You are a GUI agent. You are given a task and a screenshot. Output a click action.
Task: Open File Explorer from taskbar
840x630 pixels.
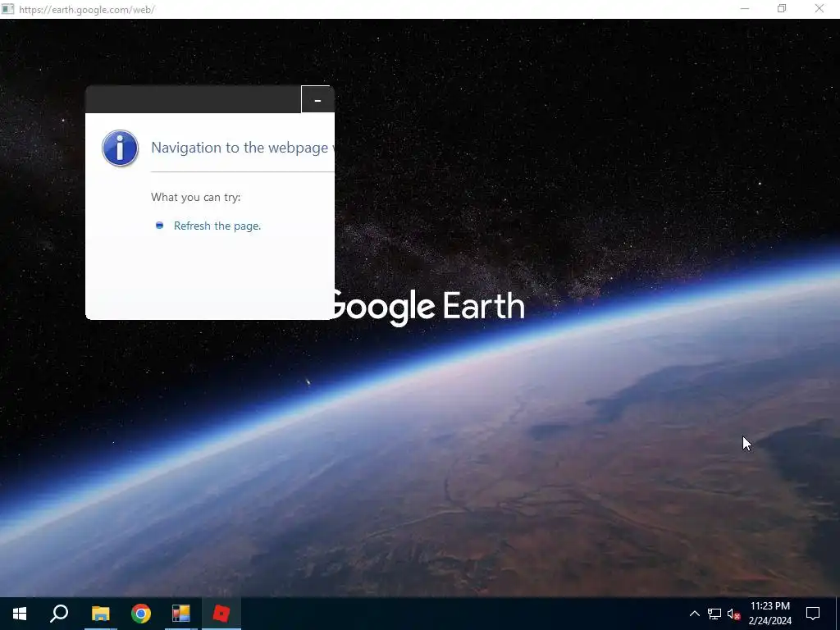100,614
